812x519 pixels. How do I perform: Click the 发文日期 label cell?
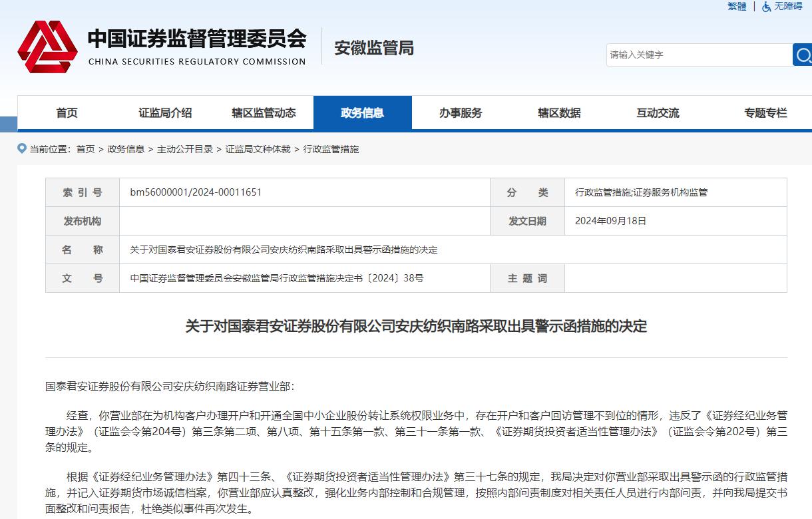[527, 221]
